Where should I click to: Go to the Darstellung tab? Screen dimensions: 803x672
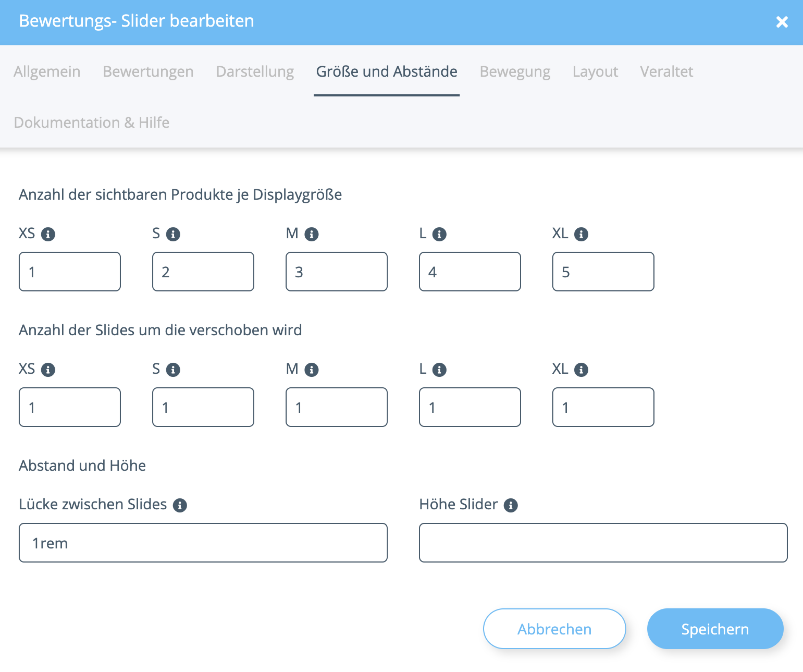255,71
